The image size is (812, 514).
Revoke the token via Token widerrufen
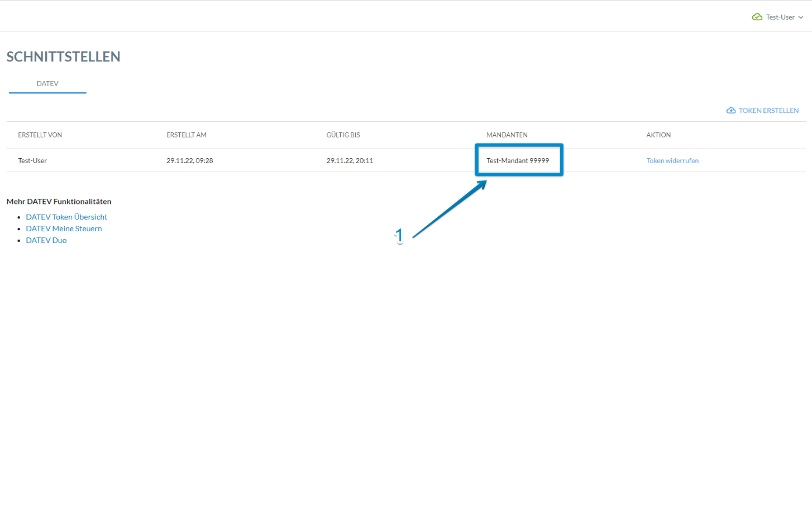pyautogui.click(x=672, y=161)
